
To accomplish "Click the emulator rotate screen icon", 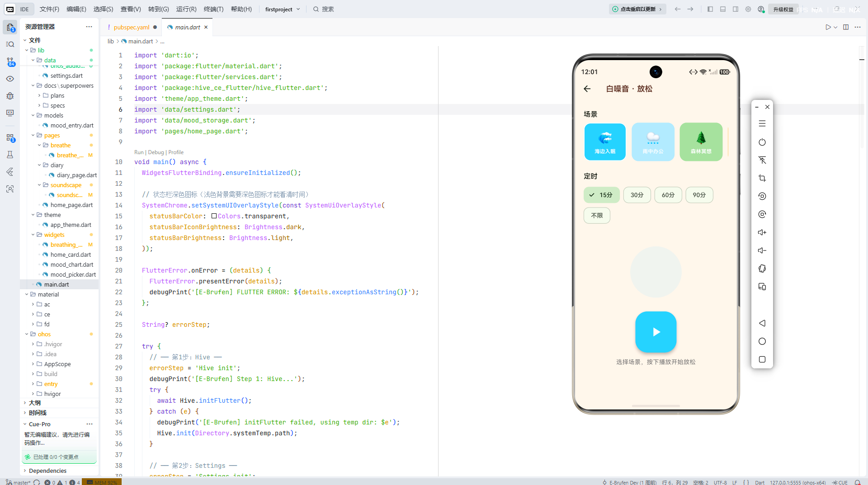I will pos(762,268).
